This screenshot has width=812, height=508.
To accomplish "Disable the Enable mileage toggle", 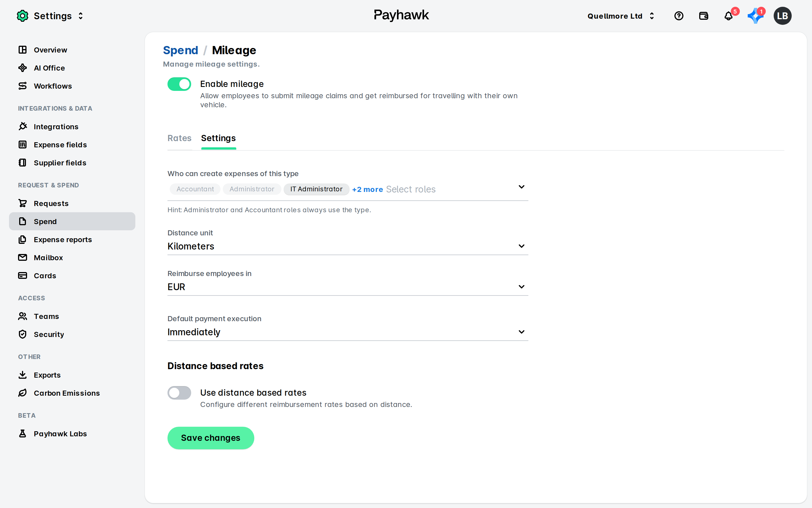I will pyautogui.click(x=179, y=84).
